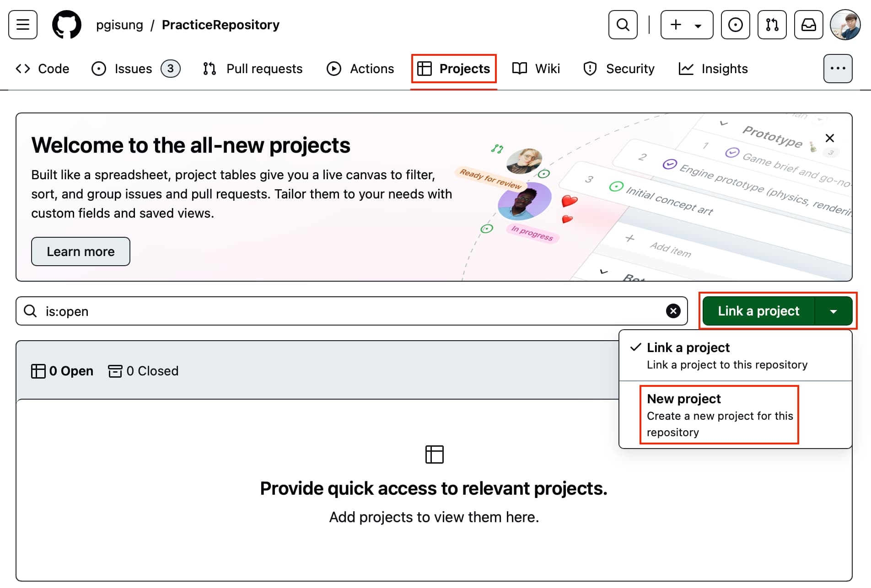The image size is (871, 588).
Task: Switch to the Security tab
Action: point(619,69)
